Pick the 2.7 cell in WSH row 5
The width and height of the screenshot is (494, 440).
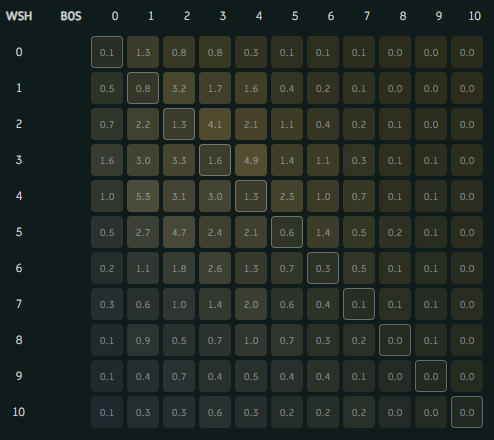pos(143,232)
